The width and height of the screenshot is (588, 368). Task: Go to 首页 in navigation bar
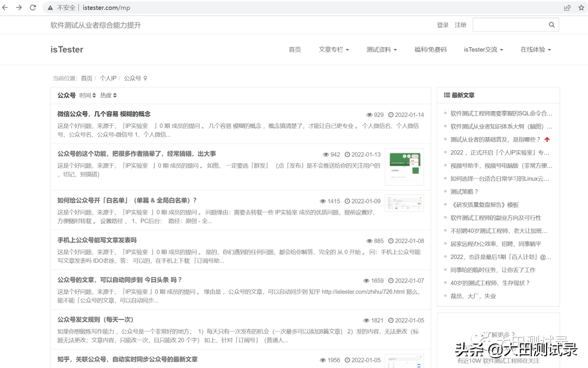(x=295, y=50)
